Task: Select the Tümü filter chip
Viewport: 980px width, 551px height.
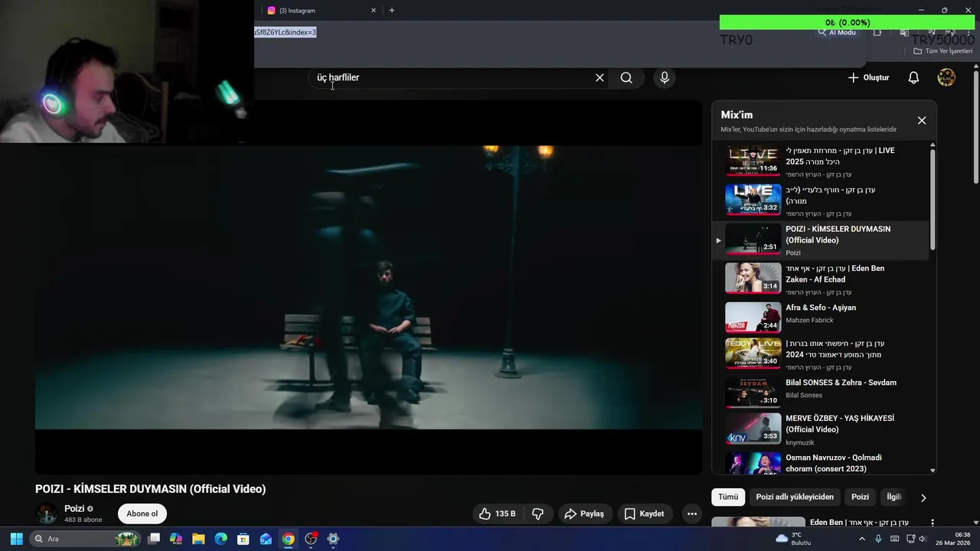Action: pyautogui.click(x=728, y=497)
